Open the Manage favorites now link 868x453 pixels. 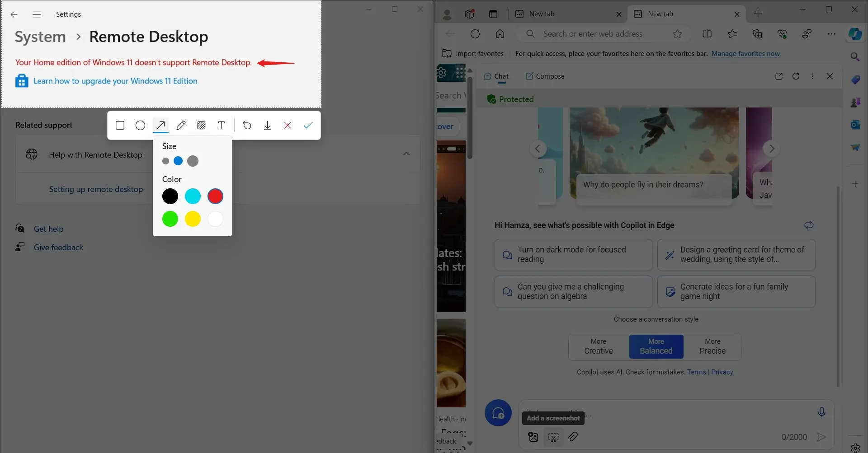[745, 53]
